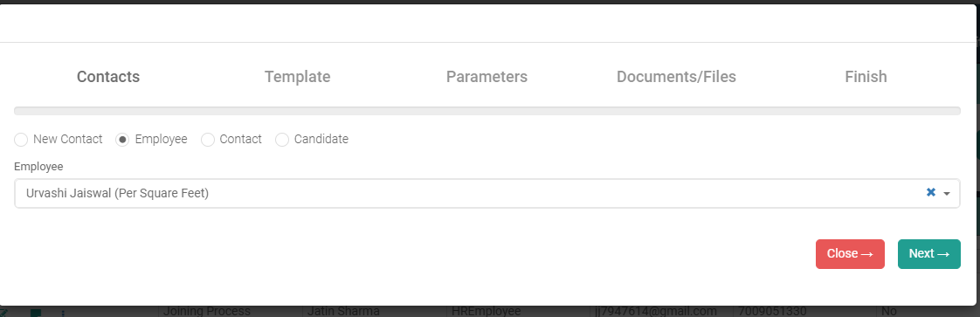The image size is (980, 317).
Task: Click the comment icon in the background row
Action: coord(36,313)
